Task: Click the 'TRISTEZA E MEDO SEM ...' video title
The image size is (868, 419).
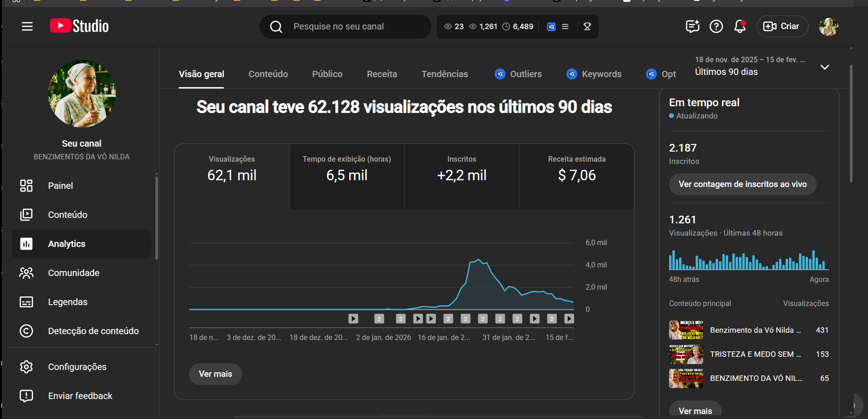Action: coord(755,354)
